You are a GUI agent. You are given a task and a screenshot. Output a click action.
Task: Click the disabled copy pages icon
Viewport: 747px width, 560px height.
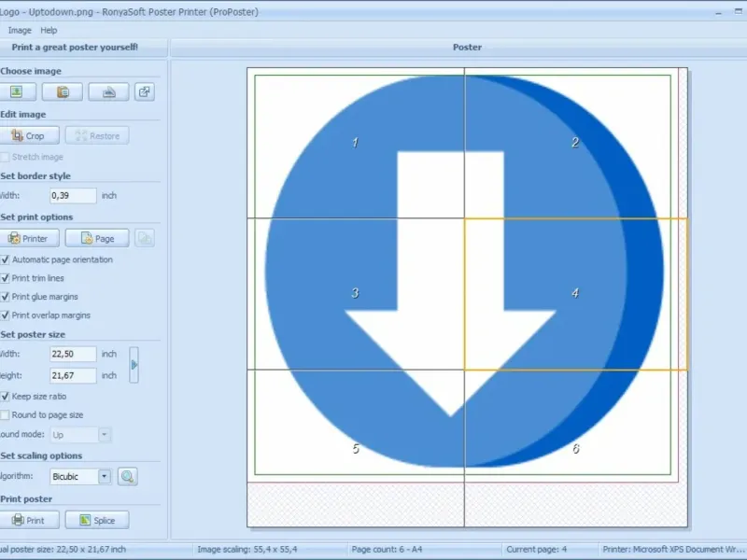coord(145,238)
